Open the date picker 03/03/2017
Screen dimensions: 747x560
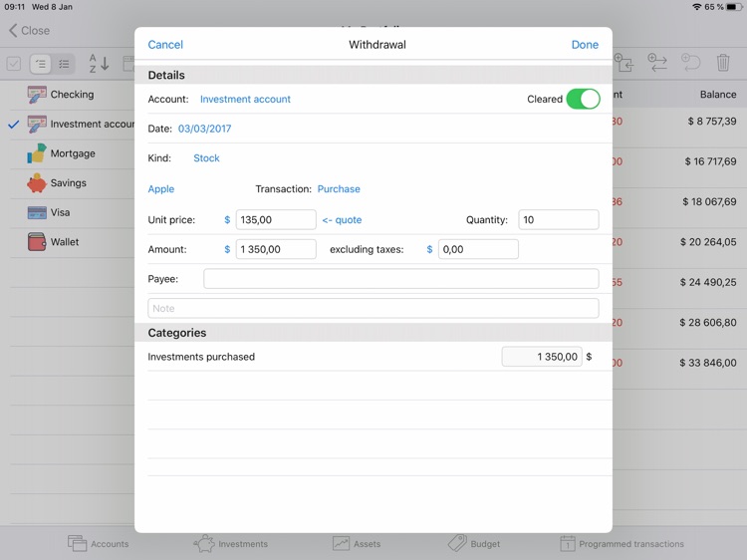click(204, 129)
